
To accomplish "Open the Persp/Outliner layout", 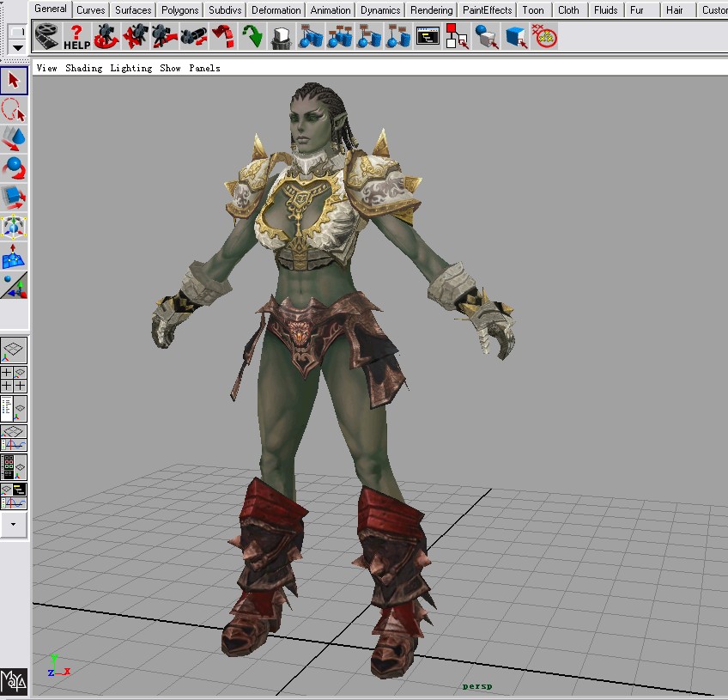I will pyautogui.click(x=14, y=409).
